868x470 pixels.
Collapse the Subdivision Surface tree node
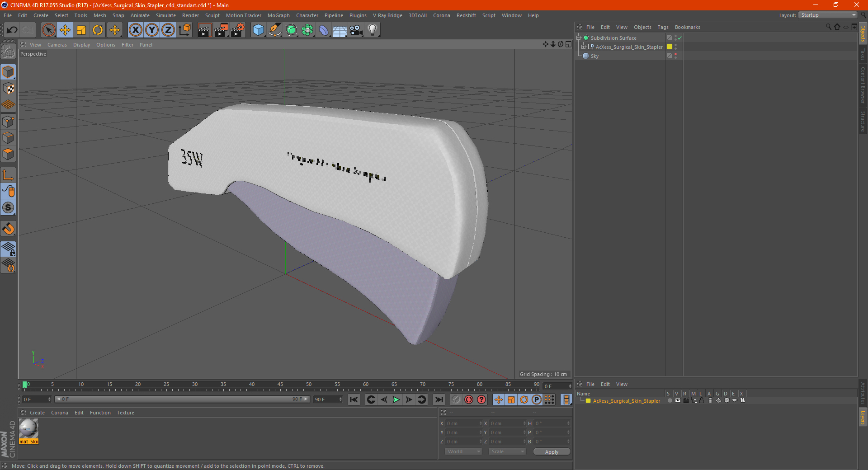coord(578,38)
